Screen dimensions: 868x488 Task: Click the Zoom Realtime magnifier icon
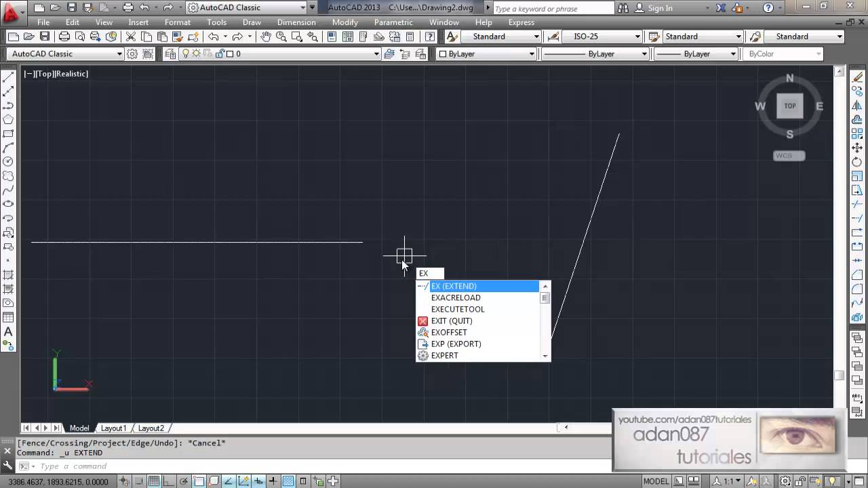(x=281, y=37)
